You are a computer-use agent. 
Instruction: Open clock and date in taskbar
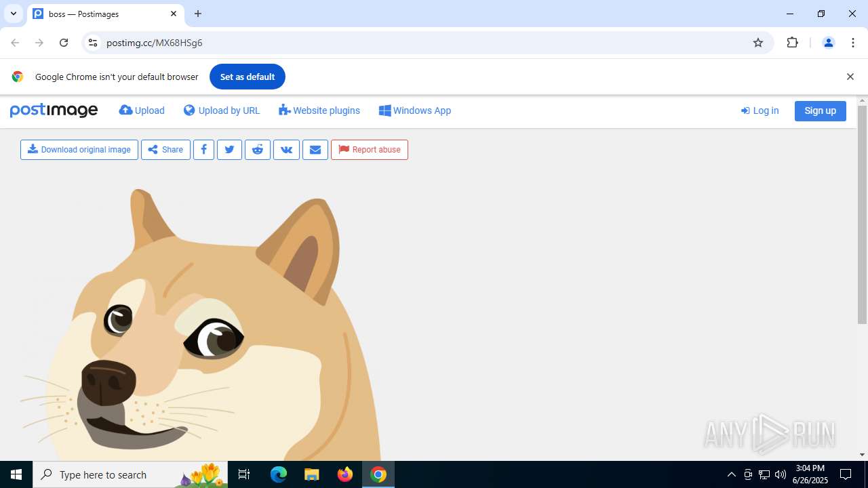click(810, 474)
